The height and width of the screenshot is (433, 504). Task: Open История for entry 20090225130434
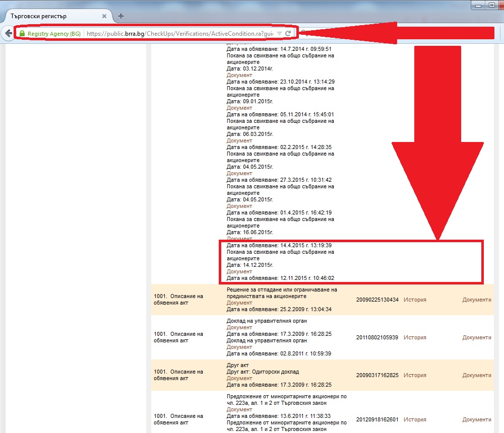click(x=414, y=300)
